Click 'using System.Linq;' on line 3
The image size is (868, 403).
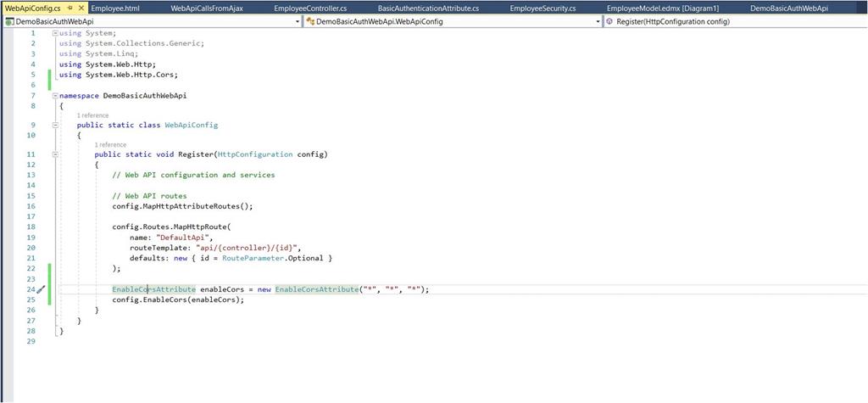click(98, 53)
